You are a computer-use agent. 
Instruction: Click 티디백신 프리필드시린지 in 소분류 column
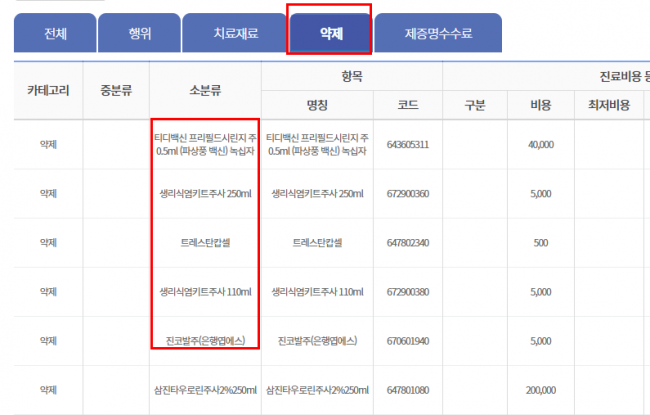205,144
